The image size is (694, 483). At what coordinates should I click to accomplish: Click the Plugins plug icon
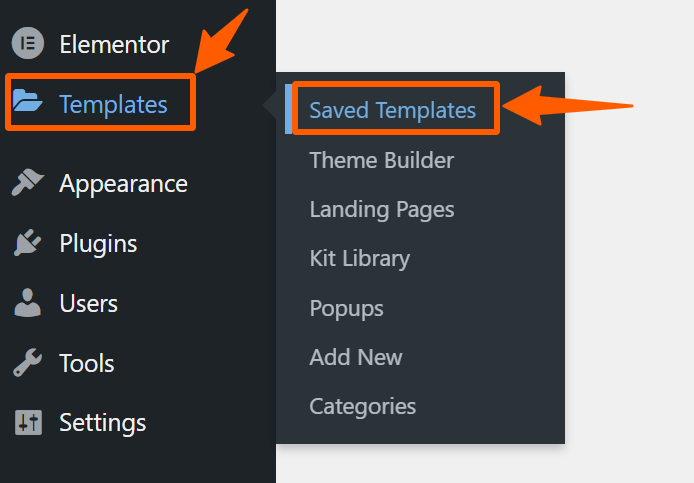pyautogui.click(x=27, y=242)
